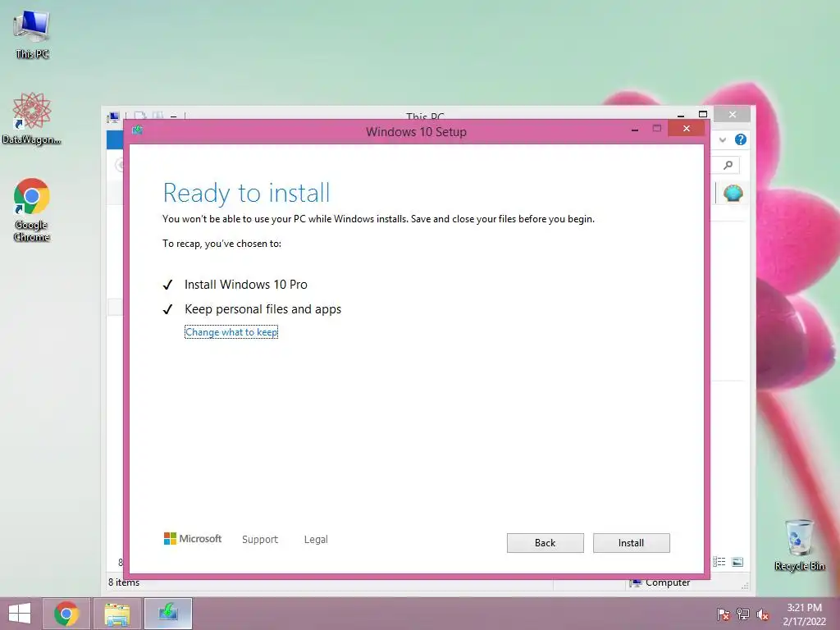The height and width of the screenshot is (630, 840).
Task: Click the Windows 10 Setup title bar icon
Action: 138,130
